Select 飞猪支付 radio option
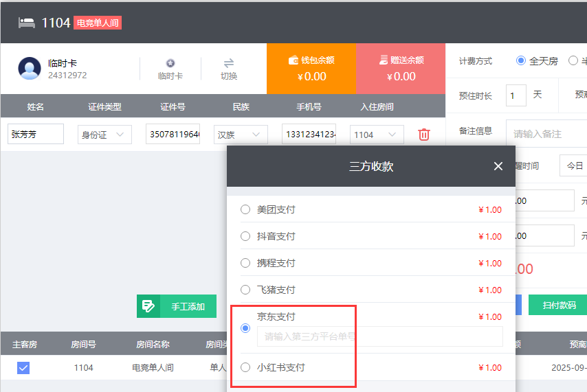Viewport: 587px width, 392px height. coord(245,290)
